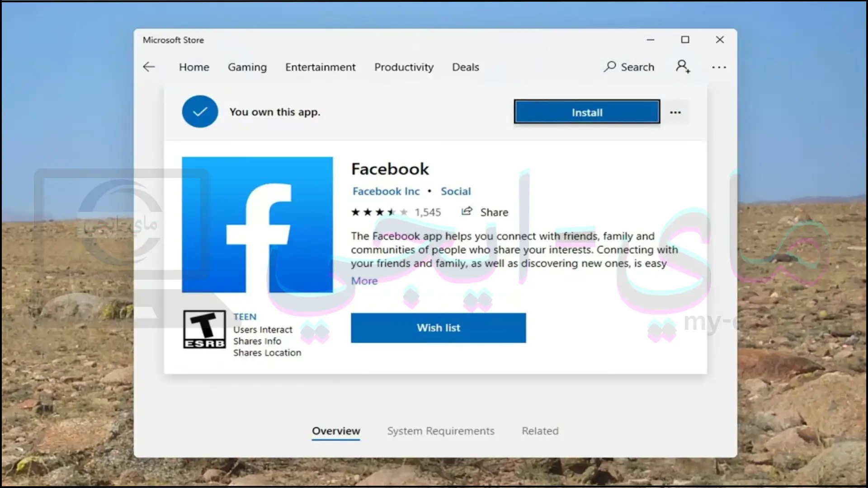Click the back navigation arrow icon

pyautogui.click(x=148, y=67)
